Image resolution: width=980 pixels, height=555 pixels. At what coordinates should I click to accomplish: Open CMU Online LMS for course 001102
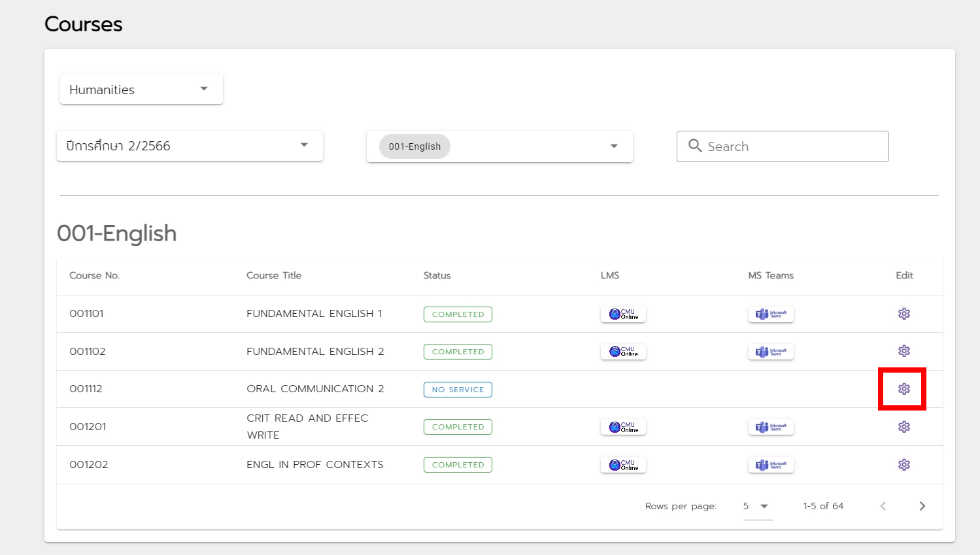623,352
